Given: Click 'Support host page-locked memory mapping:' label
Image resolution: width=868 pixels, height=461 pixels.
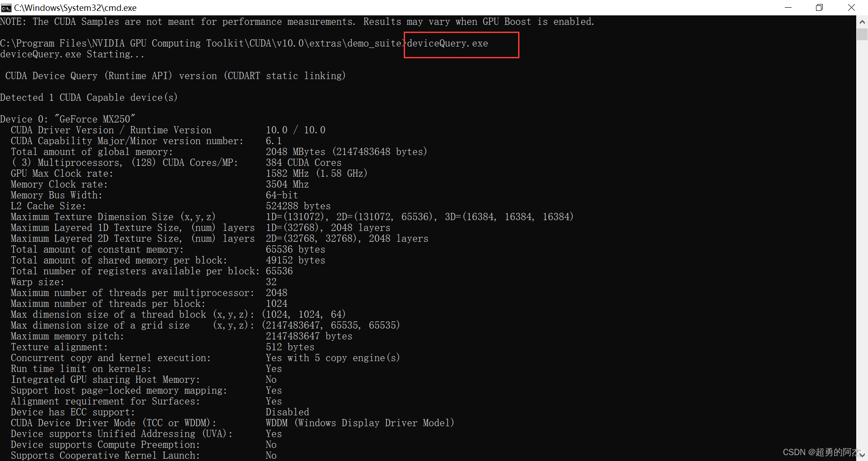Looking at the screenshot, I should (119, 390).
